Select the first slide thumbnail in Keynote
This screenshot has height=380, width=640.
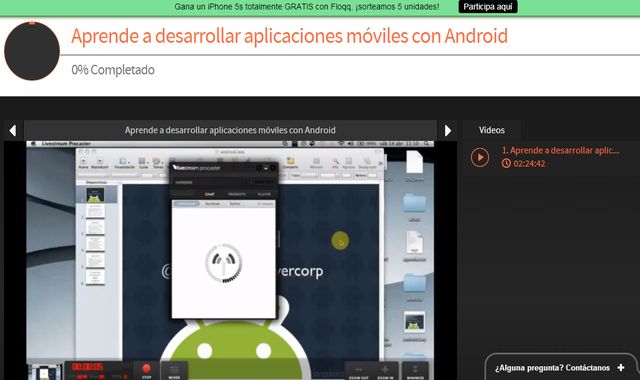[95, 195]
